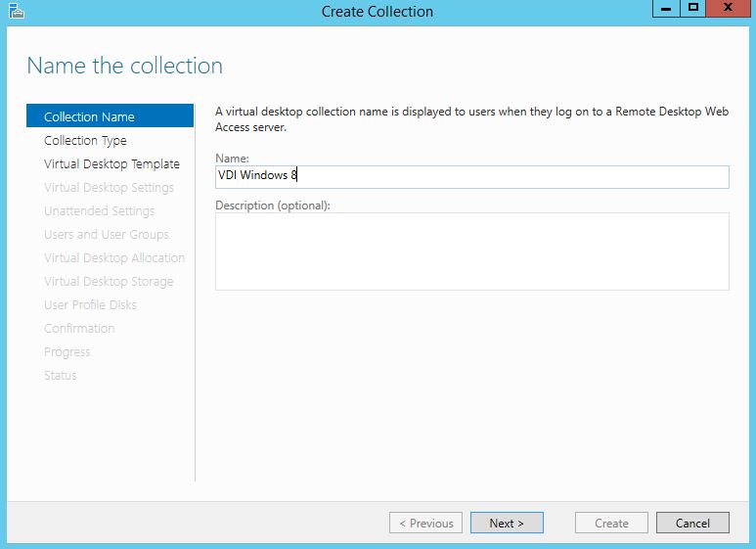
Task: Select the Virtual Desktop Allocation step
Action: click(x=113, y=257)
